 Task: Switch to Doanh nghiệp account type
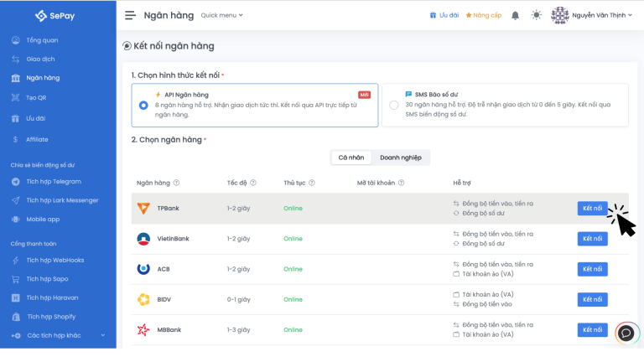401,158
